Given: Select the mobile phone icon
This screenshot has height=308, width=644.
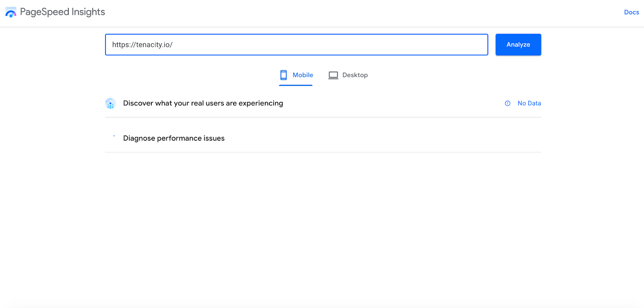Looking at the screenshot, I should point(284,75).
